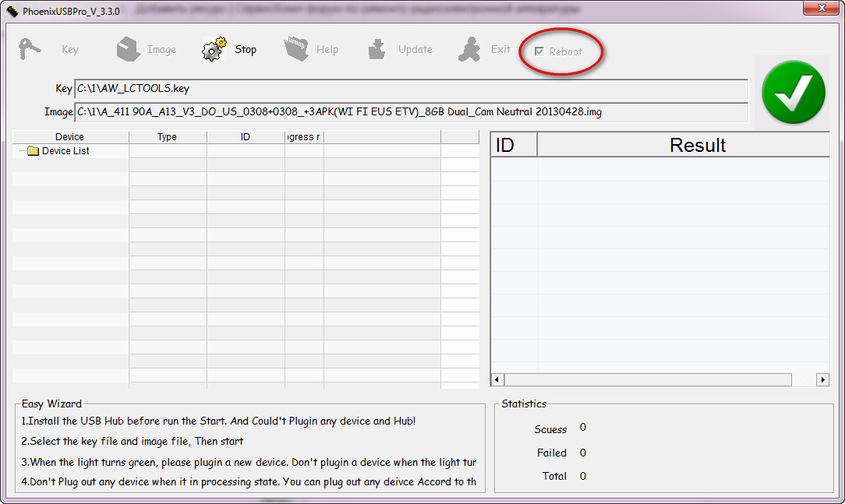This screenshot has height=504, width=845.
Task: Click the Type column header
Action: point(168,137)
